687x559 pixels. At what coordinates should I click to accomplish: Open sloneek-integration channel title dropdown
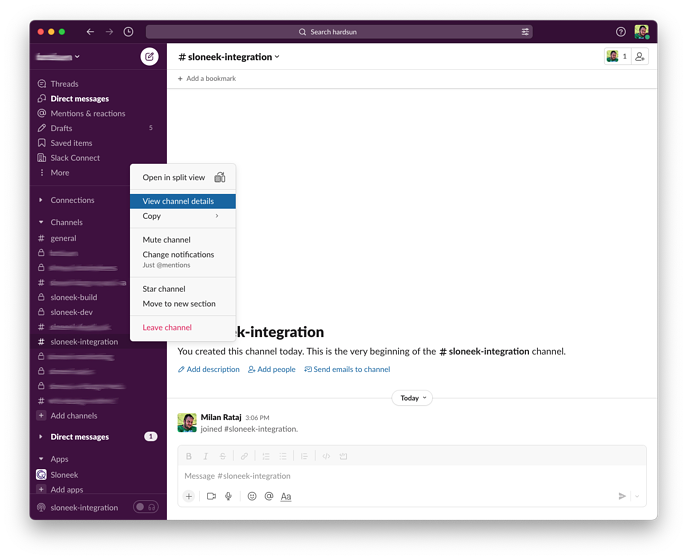[x=229, y=57]
